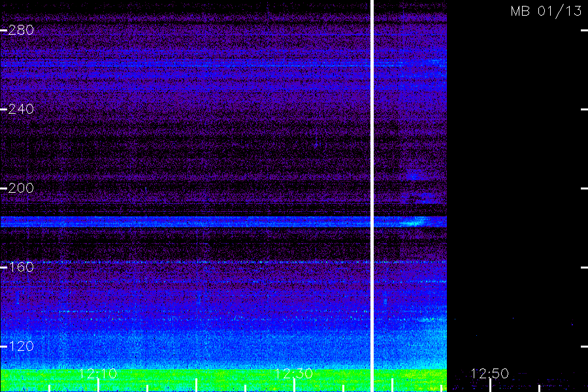Image resolution: width=588 pixels, height=392 pixels.
Task: Click the MB 01/13 date label
Action: pyautogui.click(x=546, y=11)
